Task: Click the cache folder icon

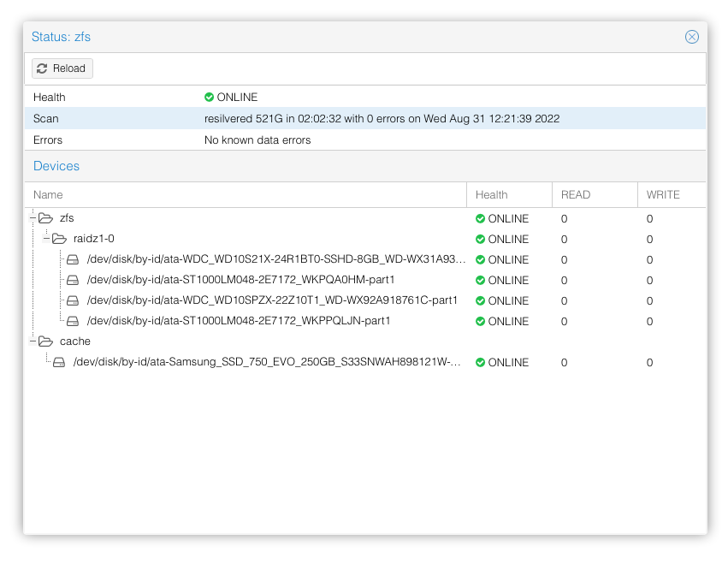Action: [45, 341]
